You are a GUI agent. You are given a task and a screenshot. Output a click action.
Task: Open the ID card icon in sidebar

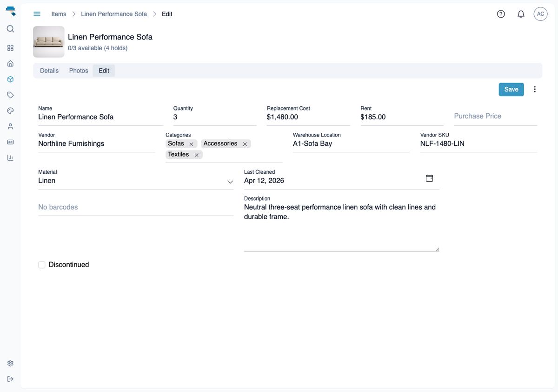10,142
